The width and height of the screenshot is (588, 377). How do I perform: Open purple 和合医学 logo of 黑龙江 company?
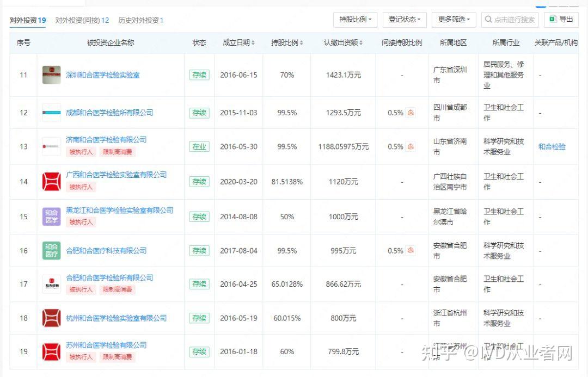point(51,217)
